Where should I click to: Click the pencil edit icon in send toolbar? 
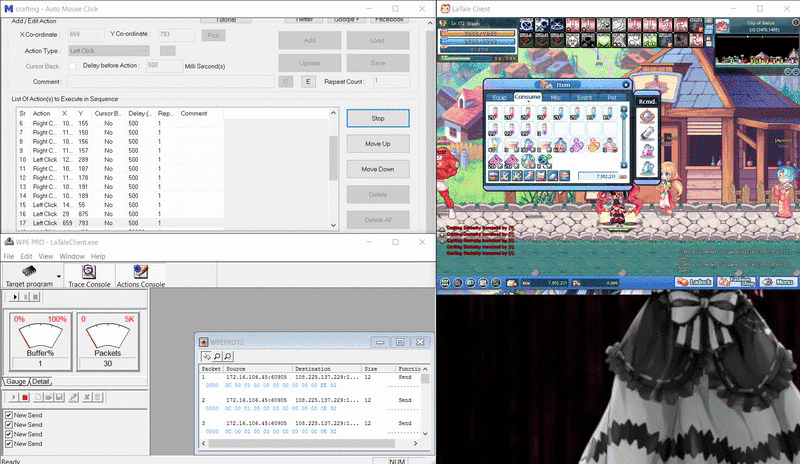pyautogui.click(x=73, y=397)
